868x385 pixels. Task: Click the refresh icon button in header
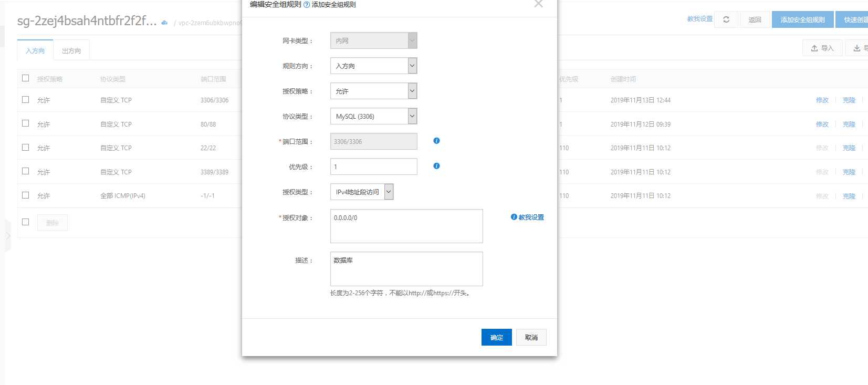coord(726,19)
